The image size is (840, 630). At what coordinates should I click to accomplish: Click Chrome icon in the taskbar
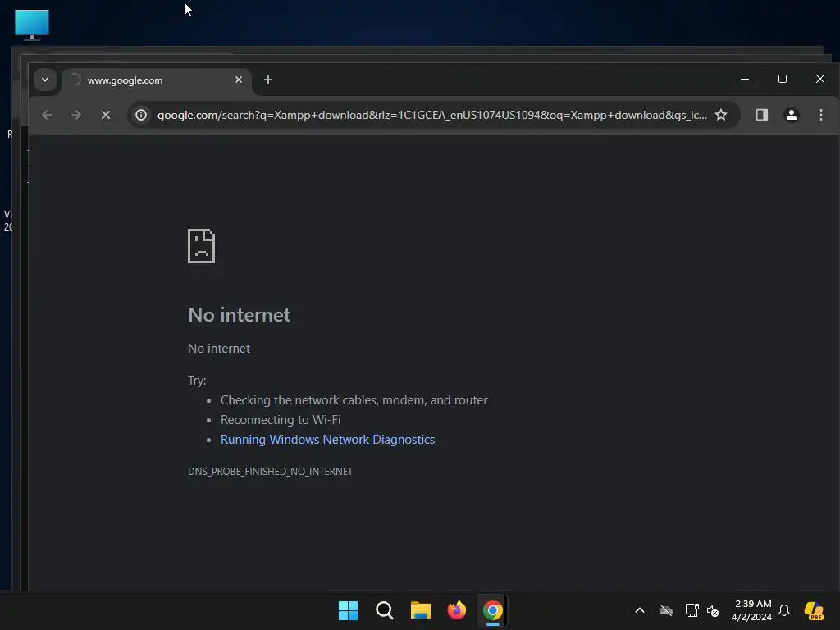[x=493, y=610]
